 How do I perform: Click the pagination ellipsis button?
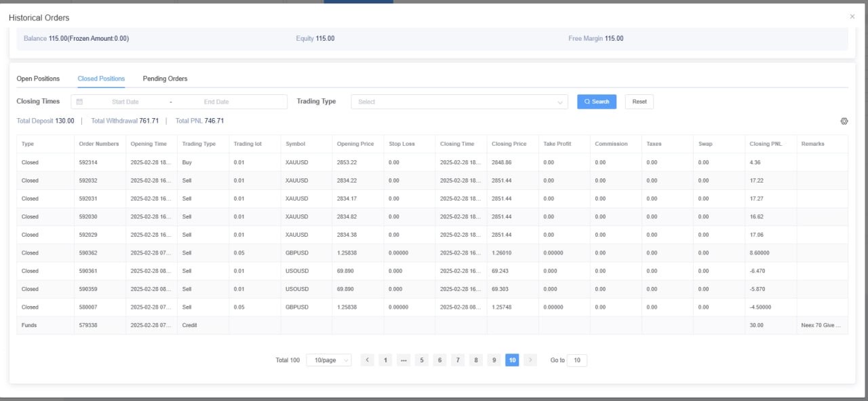tap(403, 360)
